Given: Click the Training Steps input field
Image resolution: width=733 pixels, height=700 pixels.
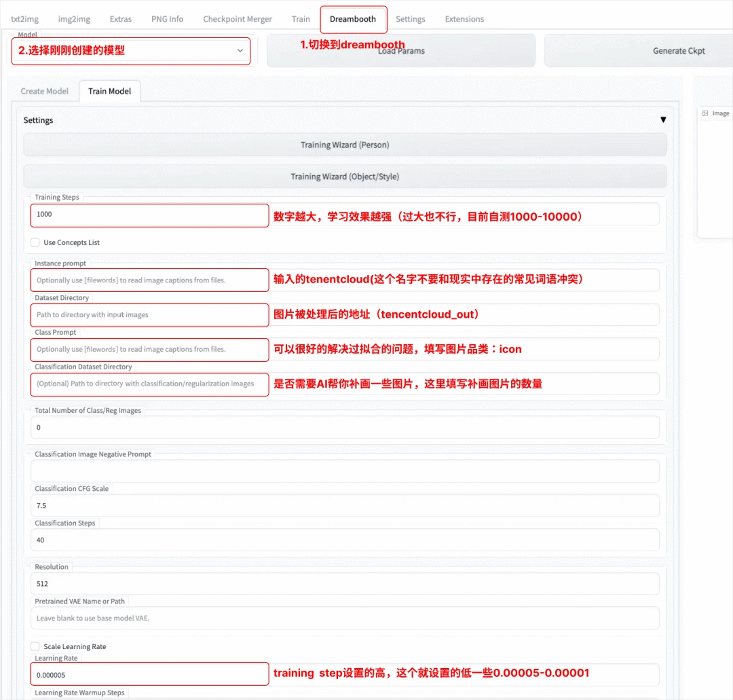Looking at the screenshot, I should pos(149,215).
